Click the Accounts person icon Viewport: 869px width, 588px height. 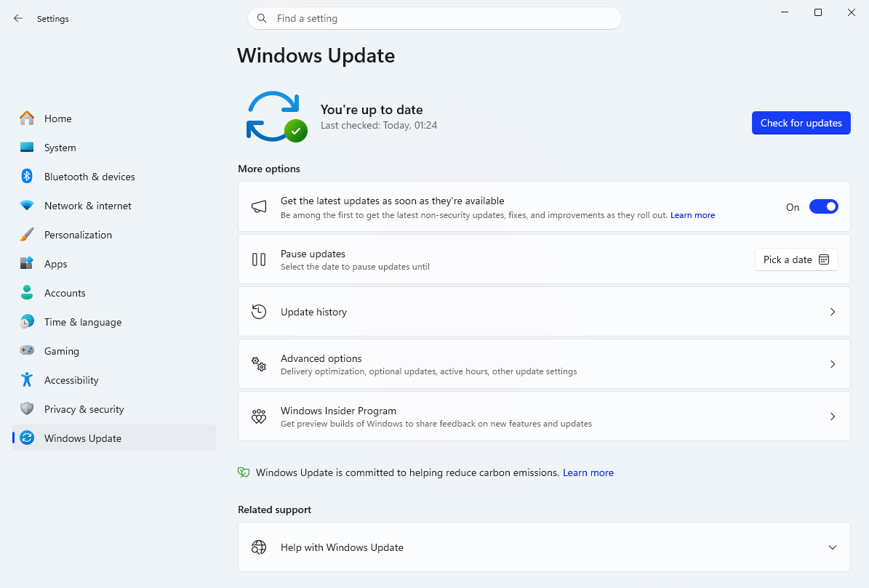(27, 292)
